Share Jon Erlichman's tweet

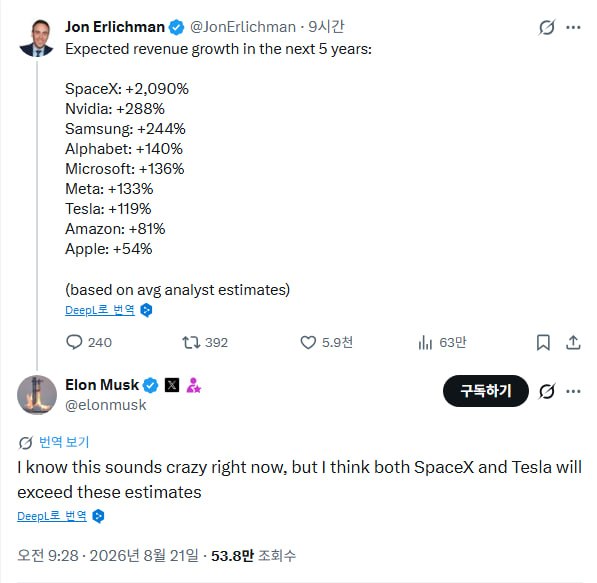pos(573,342)
